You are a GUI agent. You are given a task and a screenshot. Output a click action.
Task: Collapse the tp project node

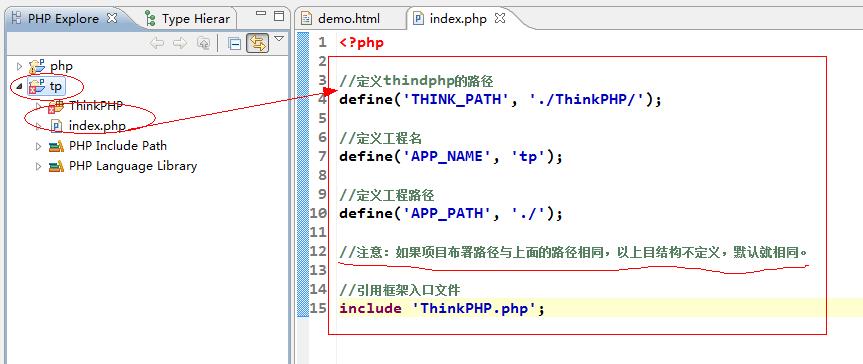pyautogui.click(x=19, y=86)
